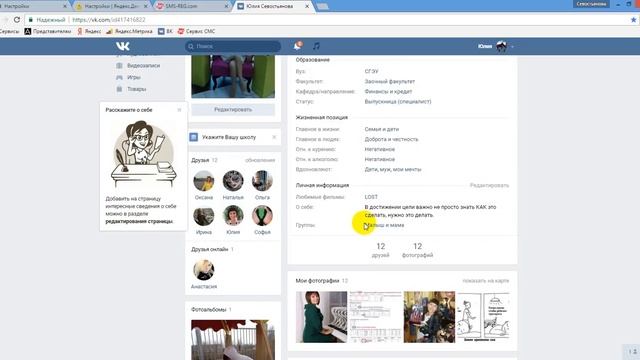Screen dimensions: 640x360
Task: Click the Товары bag icon
Action: tap(119, 89)
